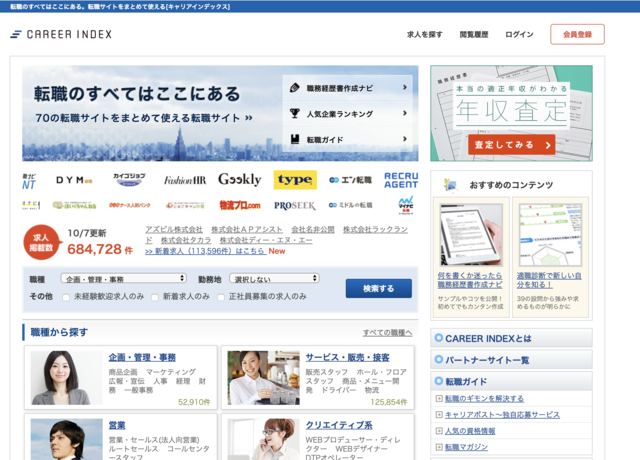This screenshot has height=460, width=640.
Task: Click the CAREER INDEX logo
Action: tap(61, 34)
